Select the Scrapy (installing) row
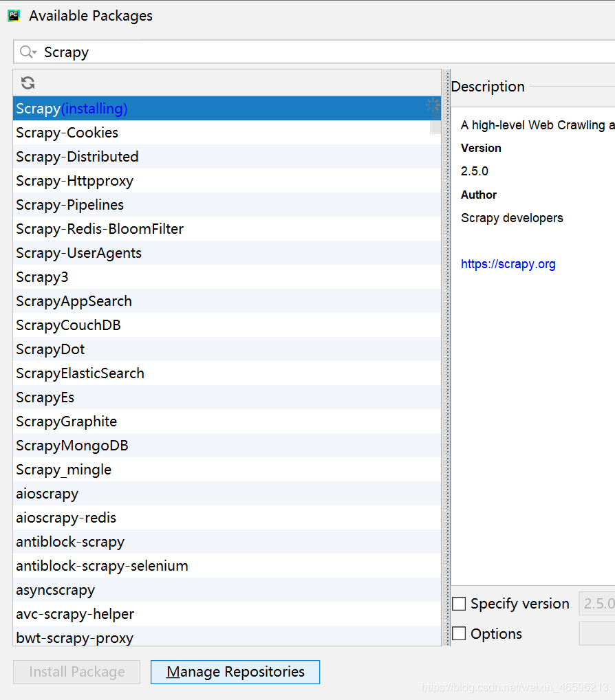The width and height of the screenshot is (615, 700). tap(227, 109)
